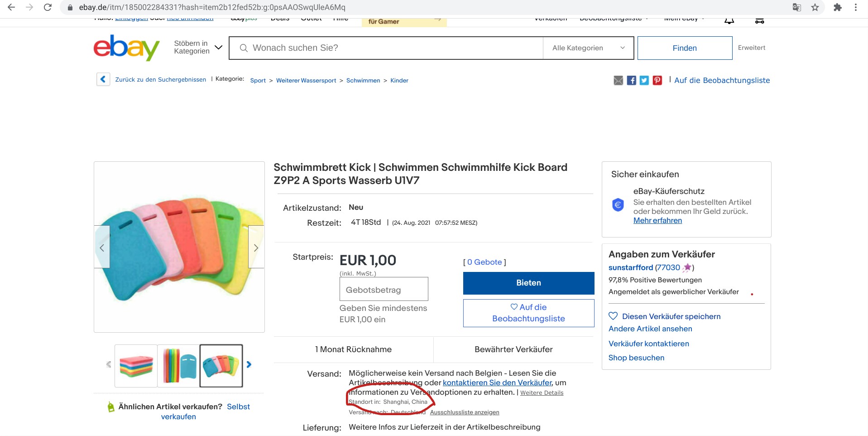This screenshot has width=868, height=436.
Task: Open browser extensions puzzle icon
Action: click(x=837, y=7)
